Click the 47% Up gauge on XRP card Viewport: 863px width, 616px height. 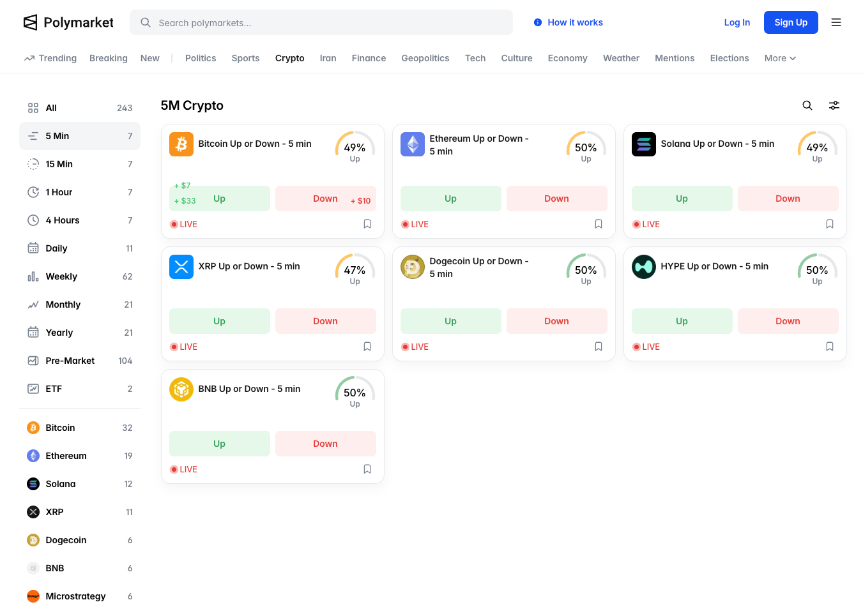355,270
